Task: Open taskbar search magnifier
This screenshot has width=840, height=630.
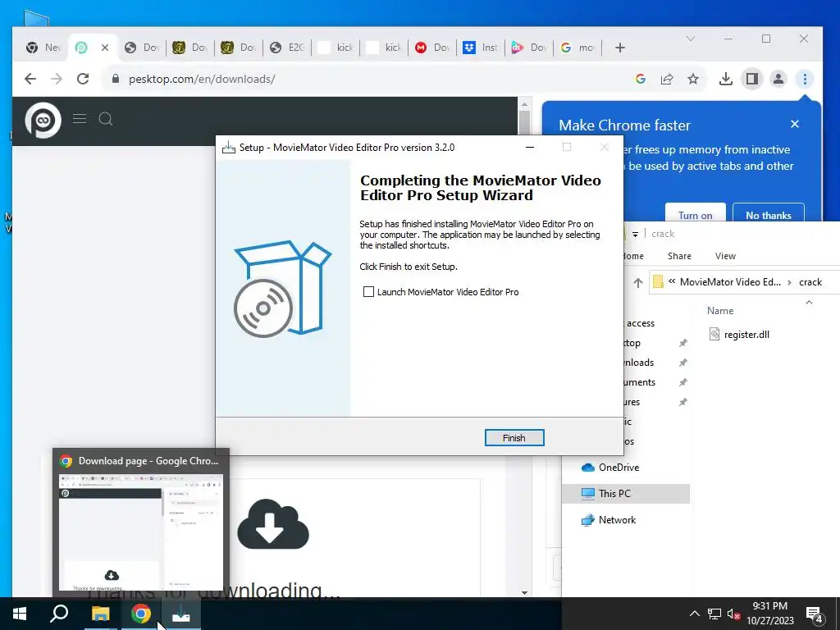Action: 59,614
